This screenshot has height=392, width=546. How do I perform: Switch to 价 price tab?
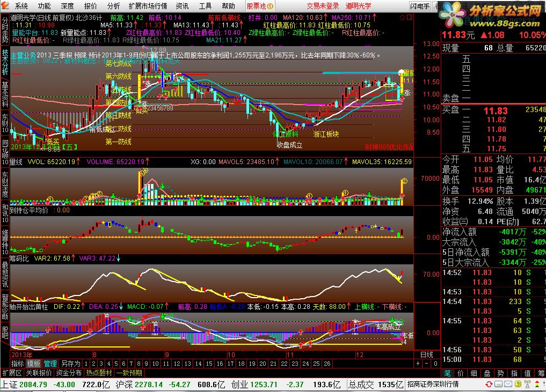461,373
